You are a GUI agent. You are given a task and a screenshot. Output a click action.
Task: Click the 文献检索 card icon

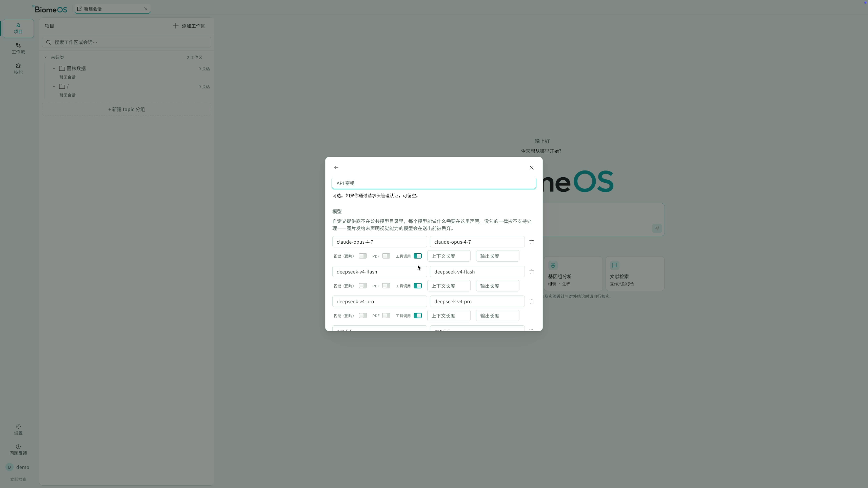615,265
